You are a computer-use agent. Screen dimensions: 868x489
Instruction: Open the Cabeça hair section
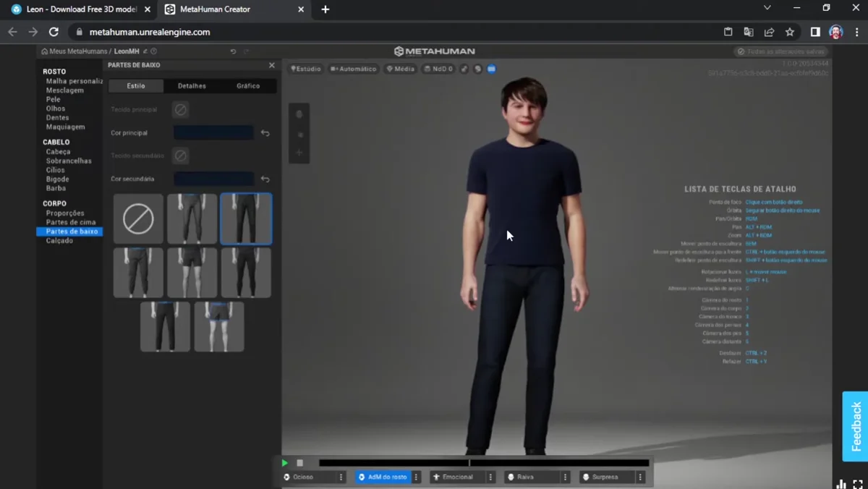59,152
